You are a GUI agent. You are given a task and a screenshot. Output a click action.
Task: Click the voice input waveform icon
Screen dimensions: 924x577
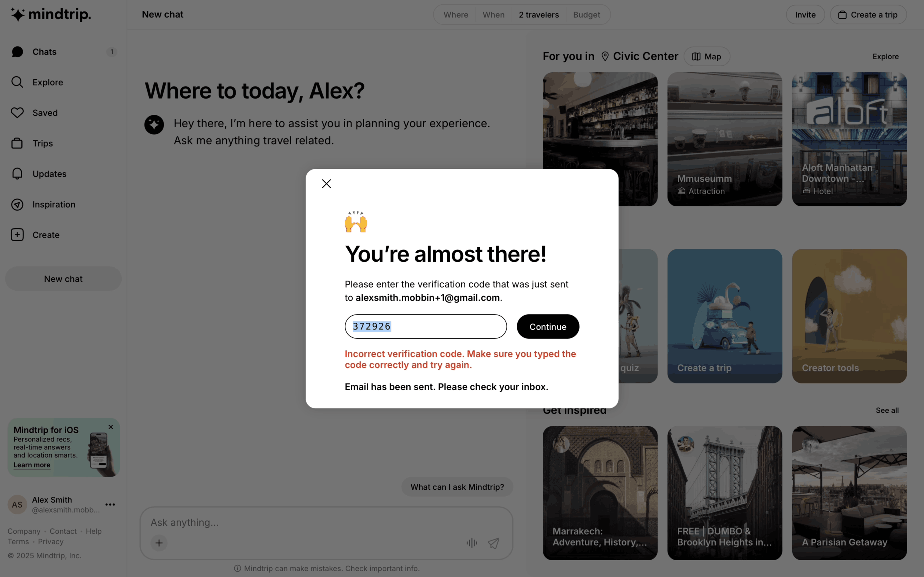[x=472, y=543]
